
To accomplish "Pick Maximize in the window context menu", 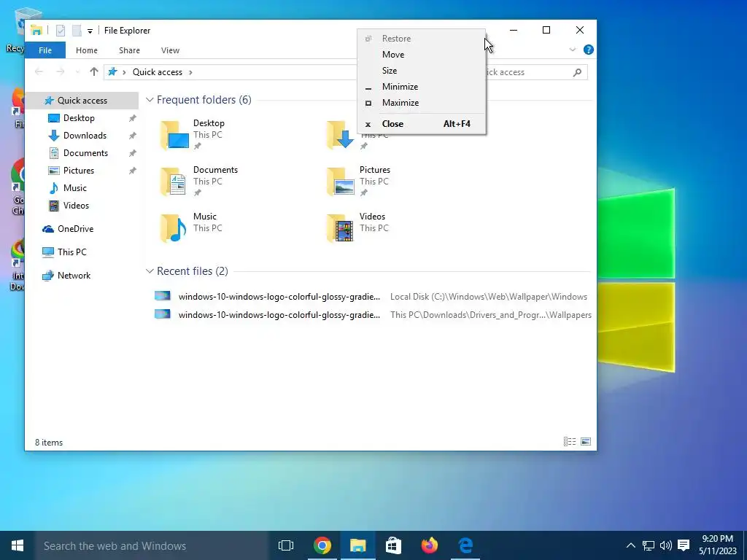I will tap(421, 103).
